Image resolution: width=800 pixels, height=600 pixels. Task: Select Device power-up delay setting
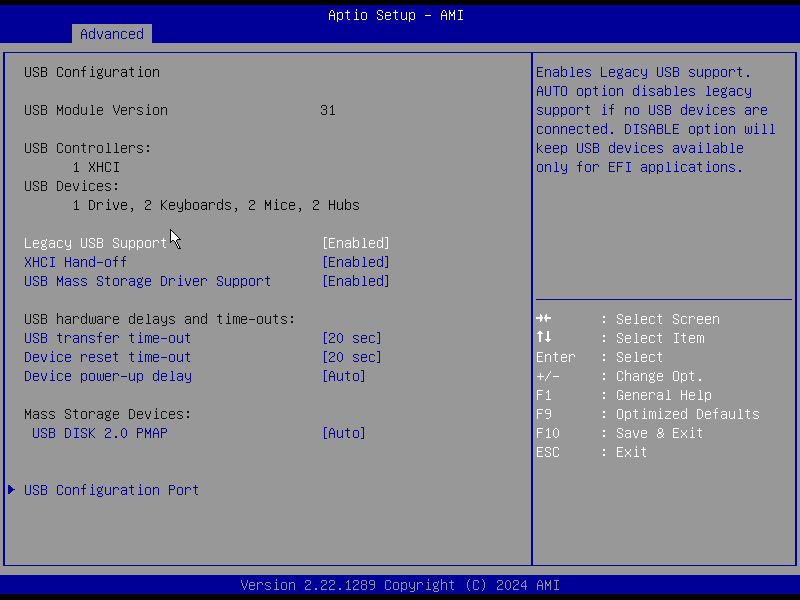108,376
